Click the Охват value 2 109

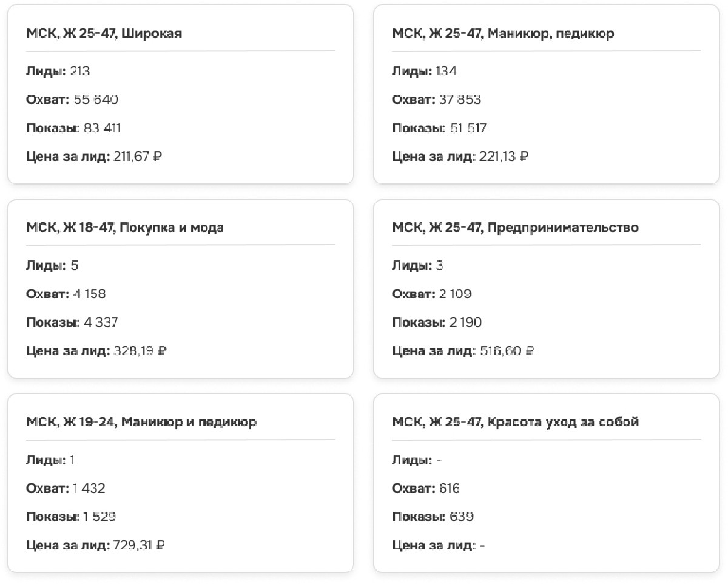[455, 294]
